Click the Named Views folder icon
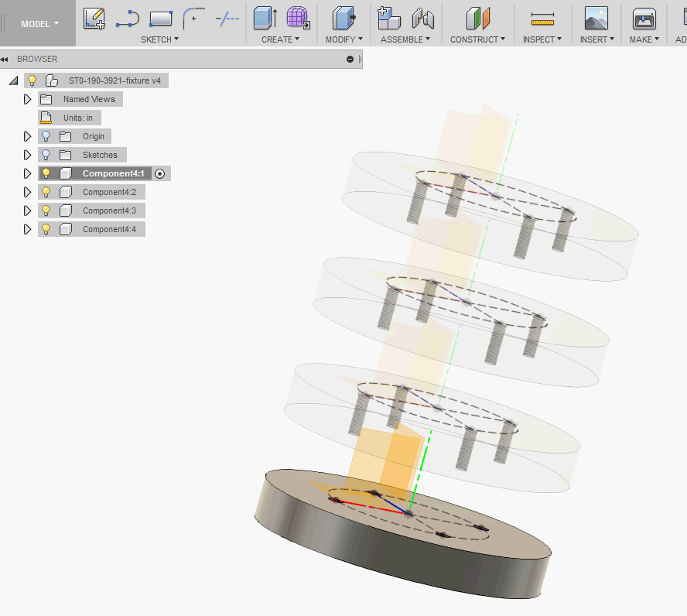 tap(46, 100)
